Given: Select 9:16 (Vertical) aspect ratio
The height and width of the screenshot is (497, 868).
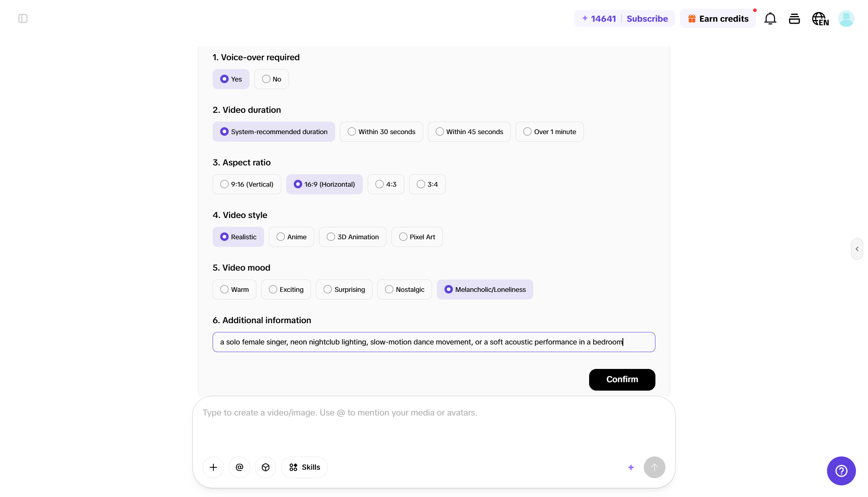Looking at the screenshot, I should coord(247,184).
